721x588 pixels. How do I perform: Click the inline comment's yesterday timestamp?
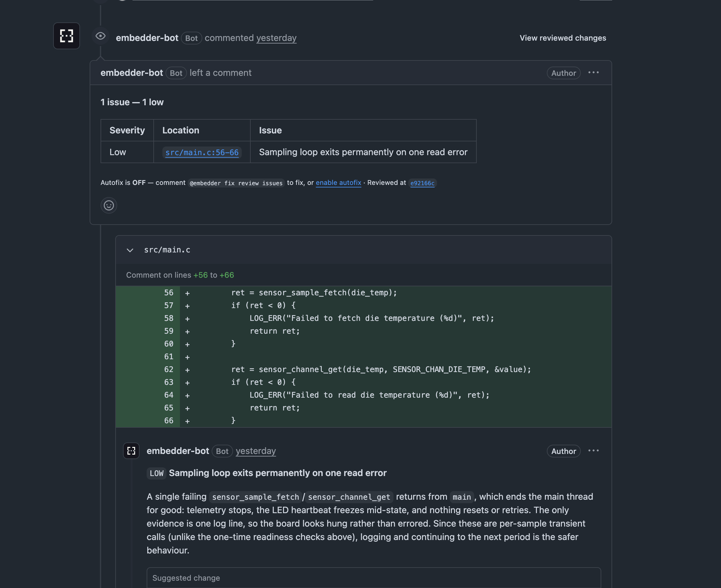[x=255, y=451]
